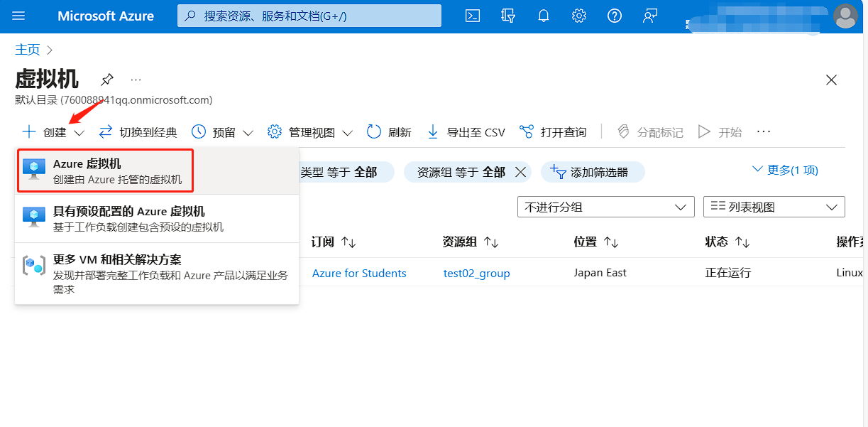Screen dimensions: 868x427
Task: Open Azure for Students subscription link
Action: pyautogui.click(x=359, y=274)
